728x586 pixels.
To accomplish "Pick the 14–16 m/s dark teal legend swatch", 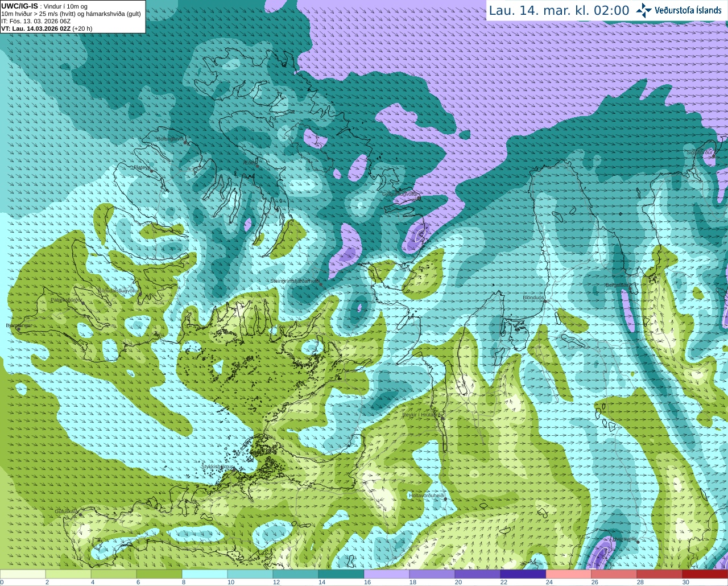I will point(341,574).
